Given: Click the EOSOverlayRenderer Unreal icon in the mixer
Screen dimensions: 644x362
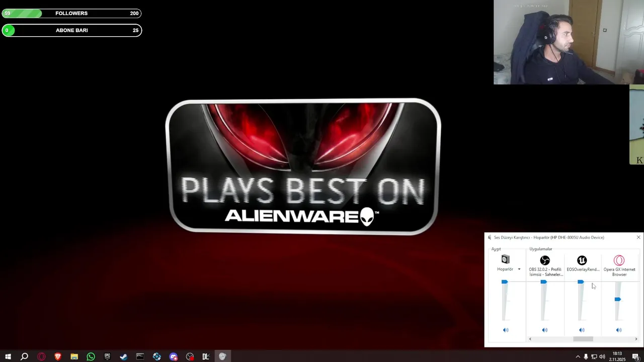Looking at the screenshot, I should pos(582,260).
